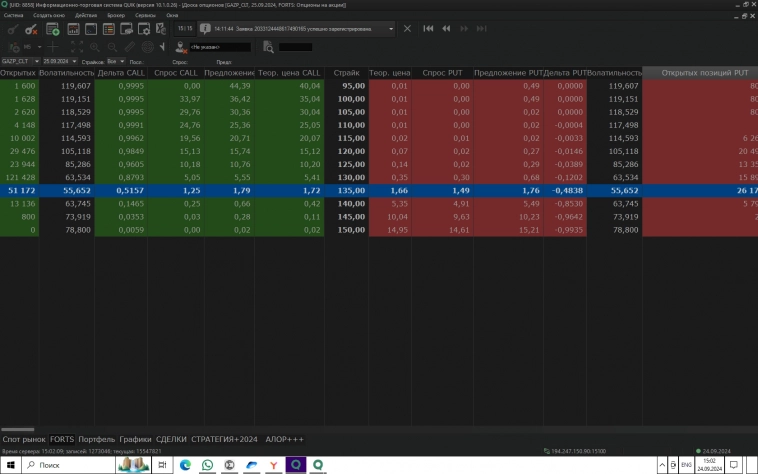This screenshot has width=758, height=474.
Task: Open the Создать окно menu
Action: 49,16
